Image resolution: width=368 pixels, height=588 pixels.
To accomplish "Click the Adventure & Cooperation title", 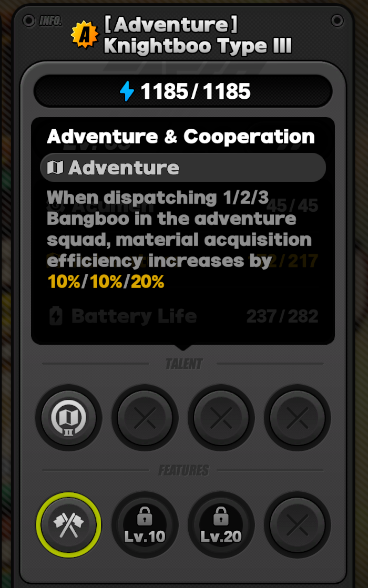I will click(x=181, y=137).
